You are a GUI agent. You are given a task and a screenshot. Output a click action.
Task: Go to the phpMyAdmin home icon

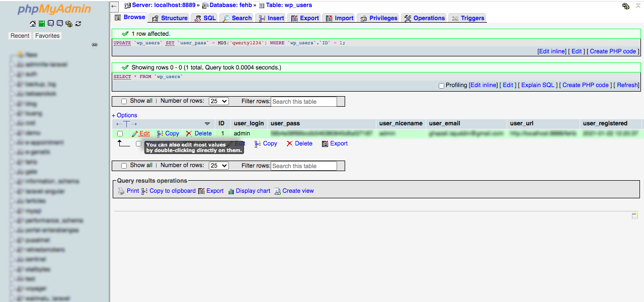click(x=33, y=24)
